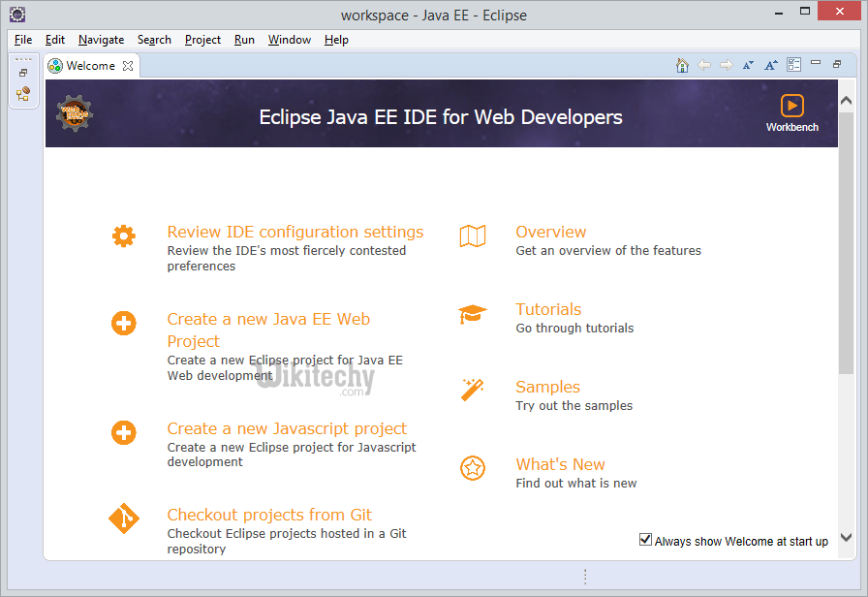Restore the minimized side view stack
The image size is (868, 597).
23,73
